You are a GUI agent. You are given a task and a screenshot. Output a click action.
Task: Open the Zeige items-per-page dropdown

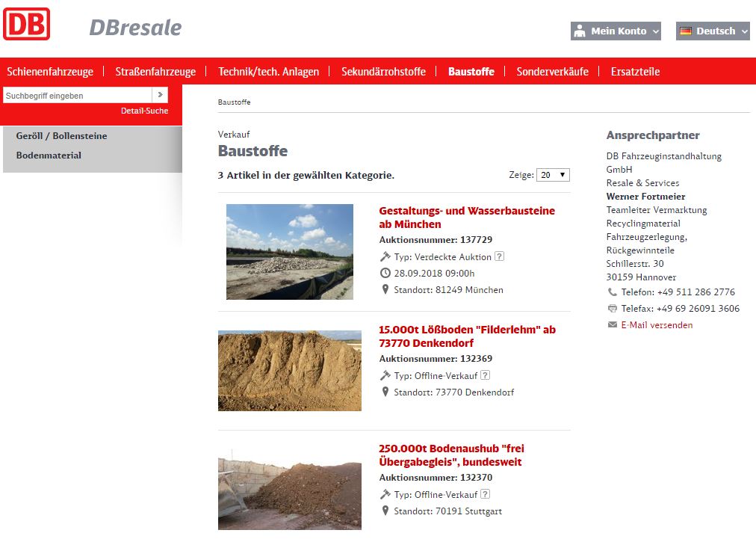(553, 175)
